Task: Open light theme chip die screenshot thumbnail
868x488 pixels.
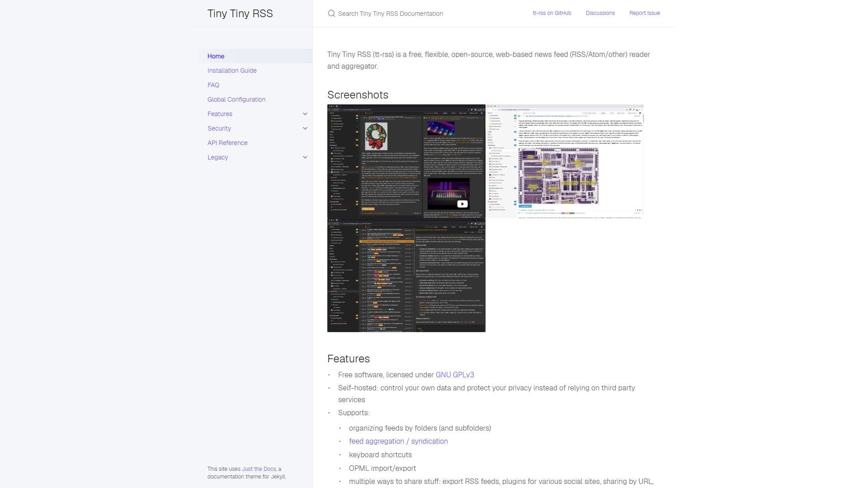Action: pos(565,161)
